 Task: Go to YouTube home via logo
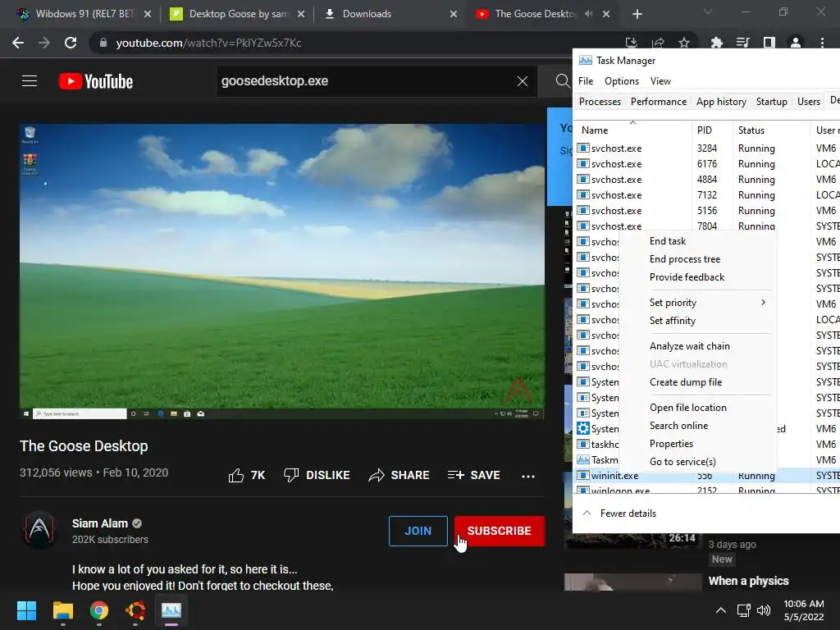(x=96, y=81)
